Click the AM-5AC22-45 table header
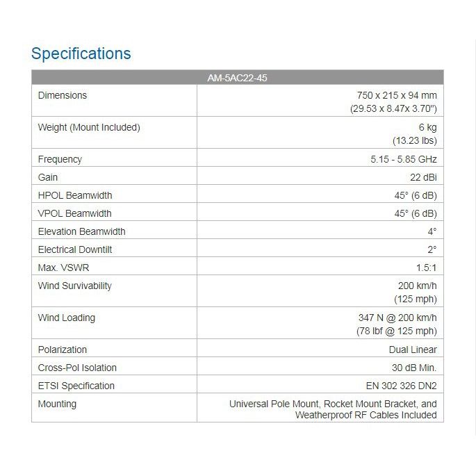The height and width of the screenshot is (476, 476). tap(237, 78)
